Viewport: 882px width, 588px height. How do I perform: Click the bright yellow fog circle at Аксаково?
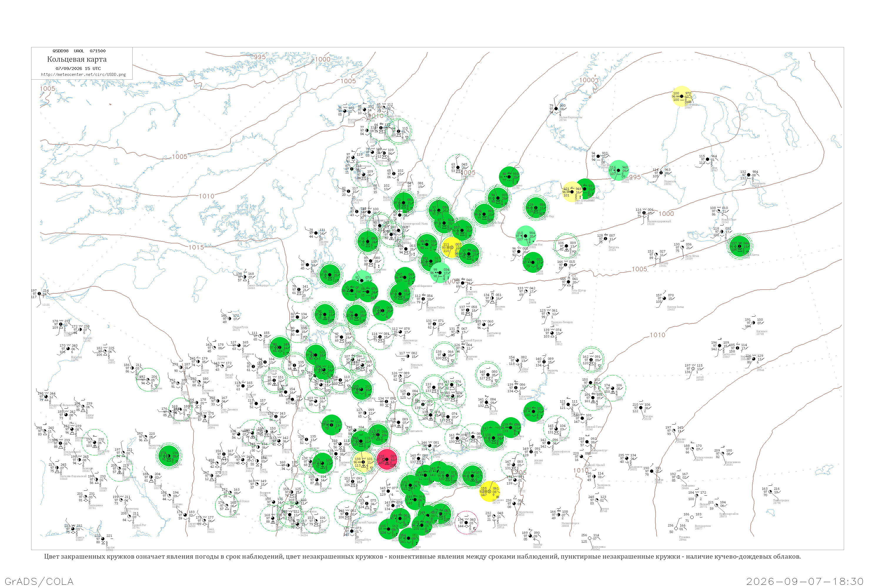490,491
